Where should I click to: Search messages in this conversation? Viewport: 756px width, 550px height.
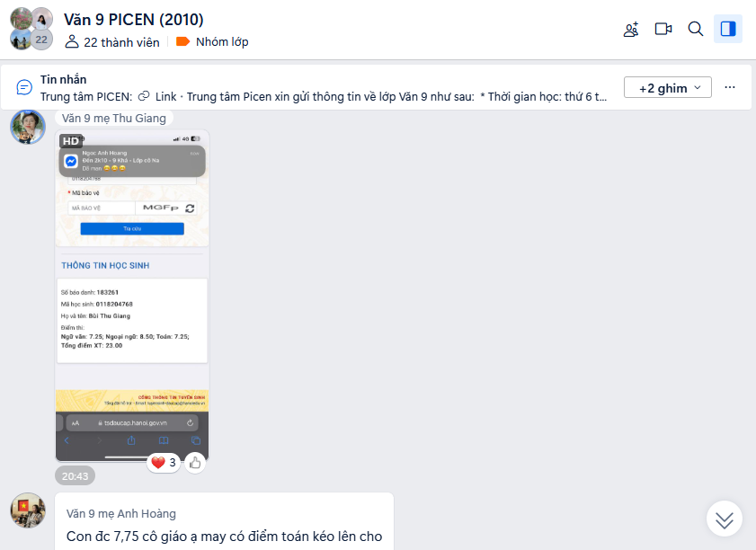point(695,29)
